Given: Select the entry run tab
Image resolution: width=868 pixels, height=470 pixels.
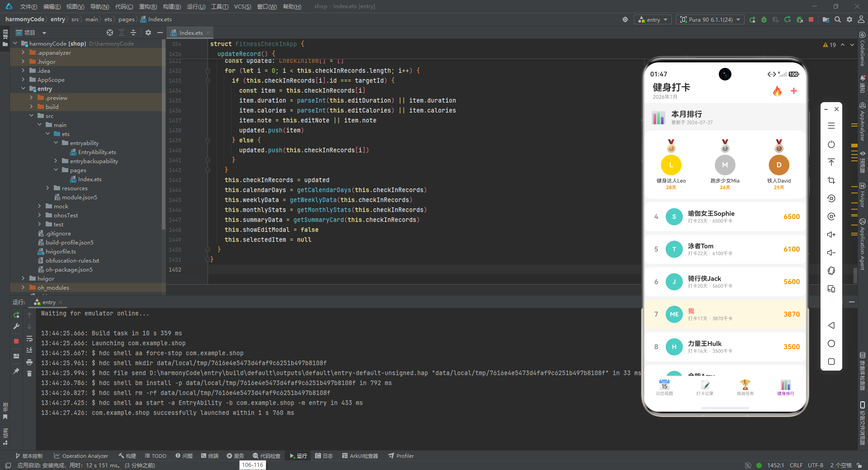Looking at the screenshot, I should pos(48,302).
